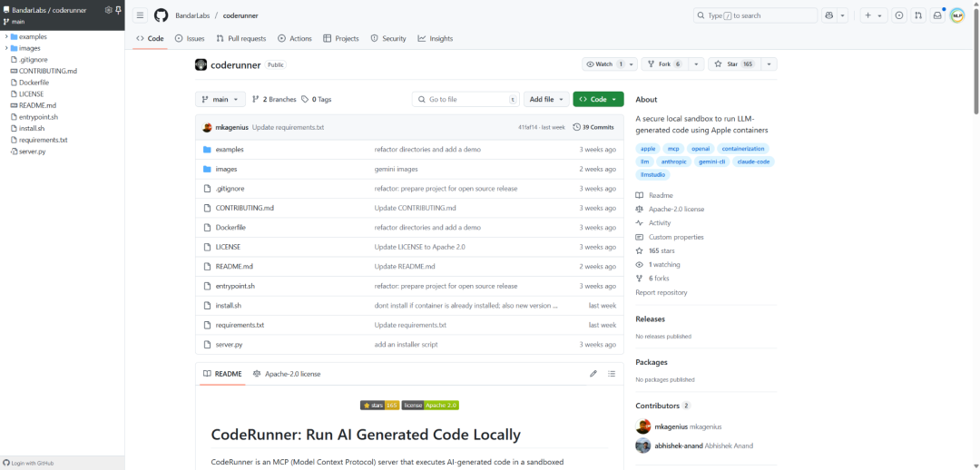This screenshot has height=470, width=980.
Task: Open mkagenius author link in commit bar
Action: [232, 127]
